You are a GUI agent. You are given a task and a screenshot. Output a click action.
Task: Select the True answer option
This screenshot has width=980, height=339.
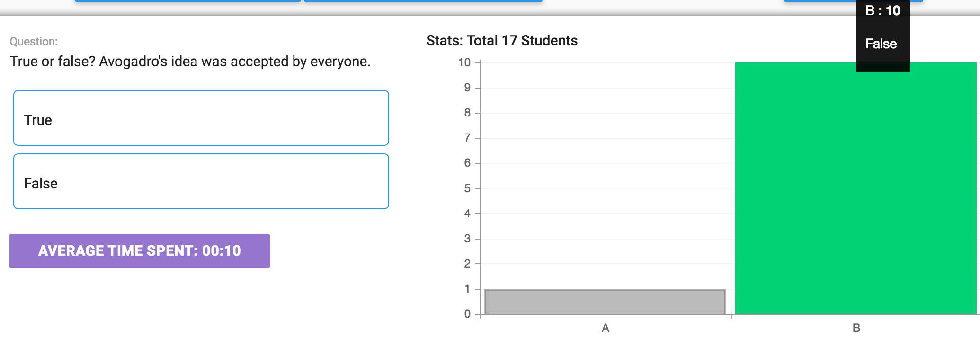point(201,118)
